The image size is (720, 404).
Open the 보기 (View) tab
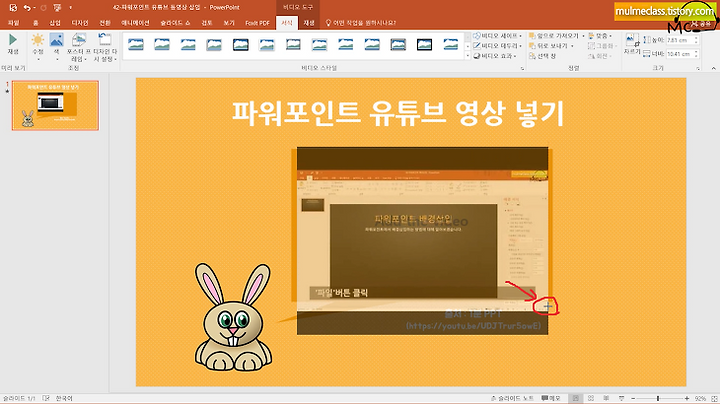point(229,22)
